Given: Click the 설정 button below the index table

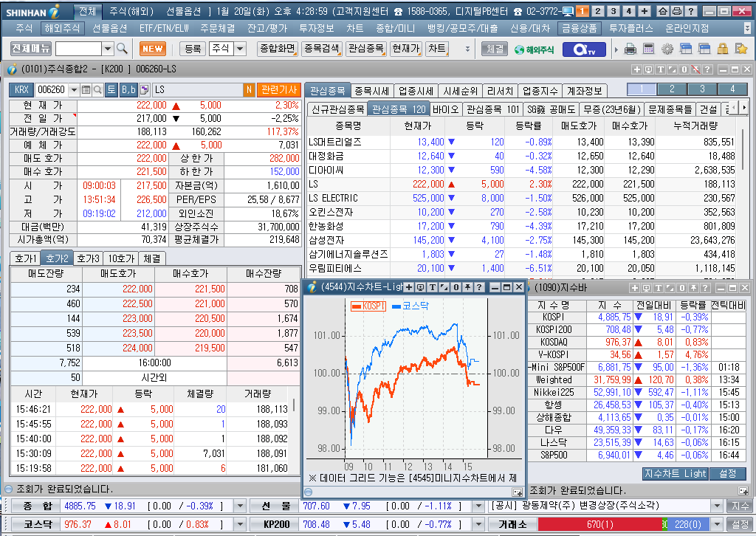Looking at the screenshot, I should point(727,474).
